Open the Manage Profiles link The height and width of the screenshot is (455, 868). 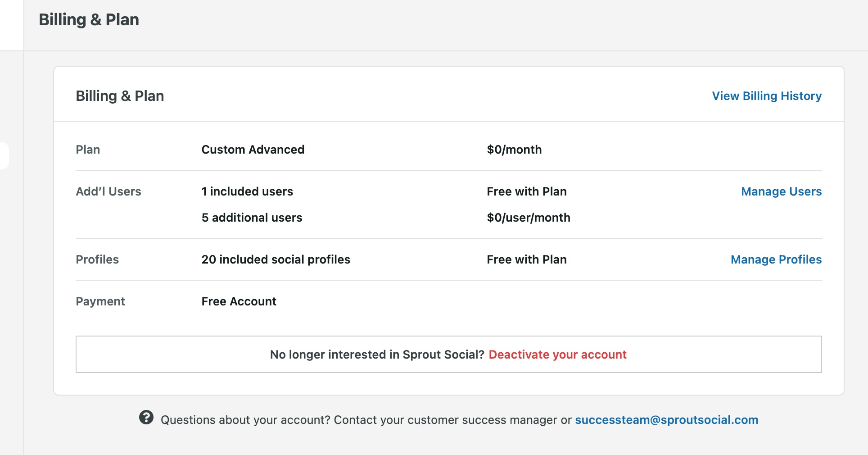click(776, 259)
